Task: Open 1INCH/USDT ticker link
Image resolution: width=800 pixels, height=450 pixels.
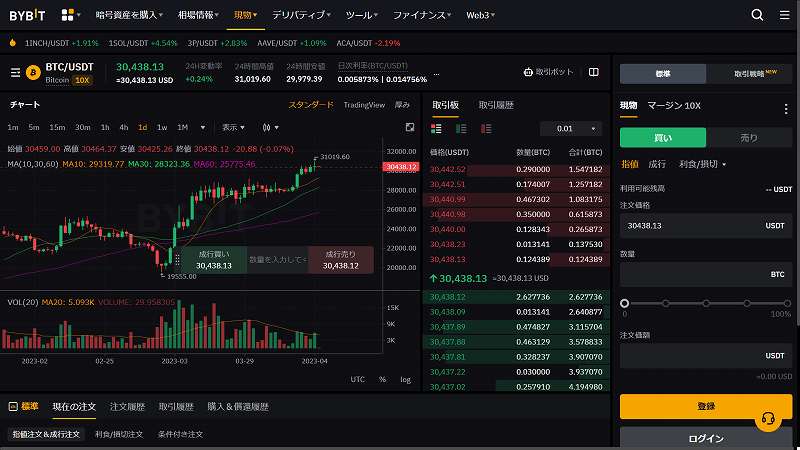Action: pos(61,43)
